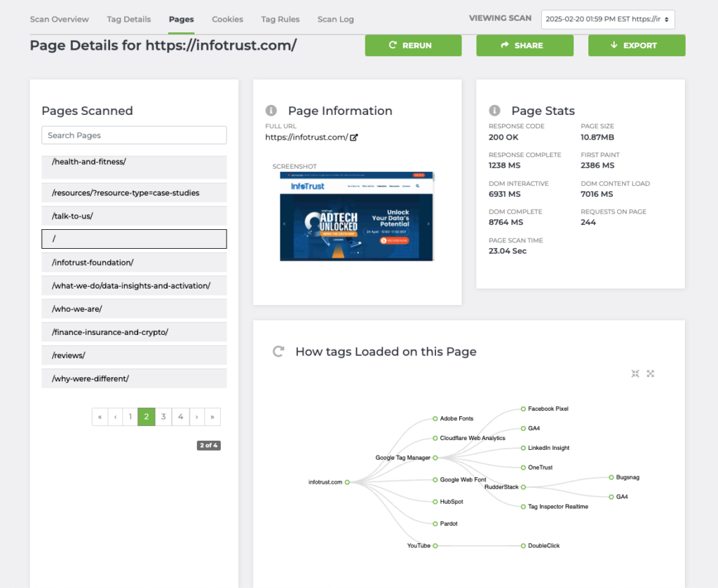Click the Search Pages input field
Screen dimensions: 718x588
(134, 135)
